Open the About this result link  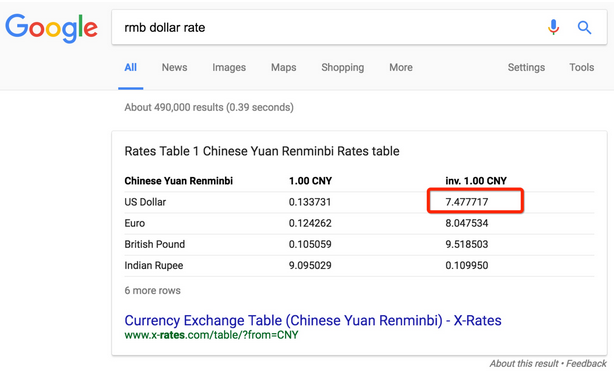(x=524, y=364)
